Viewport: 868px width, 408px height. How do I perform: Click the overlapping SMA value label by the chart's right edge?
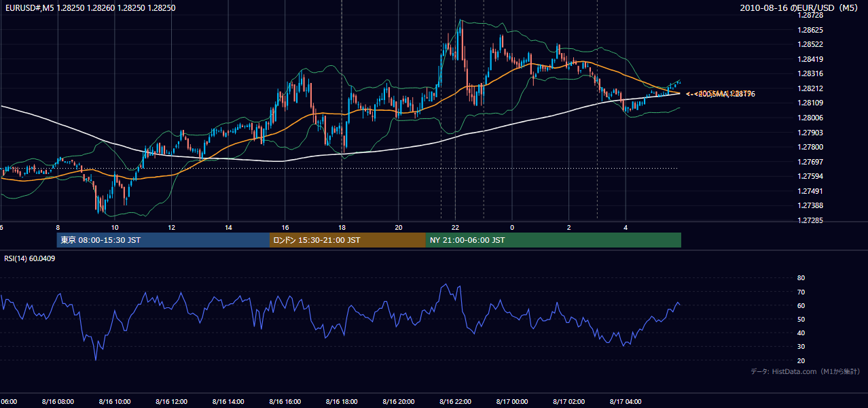pyautogui.click(x=720, y=94)
